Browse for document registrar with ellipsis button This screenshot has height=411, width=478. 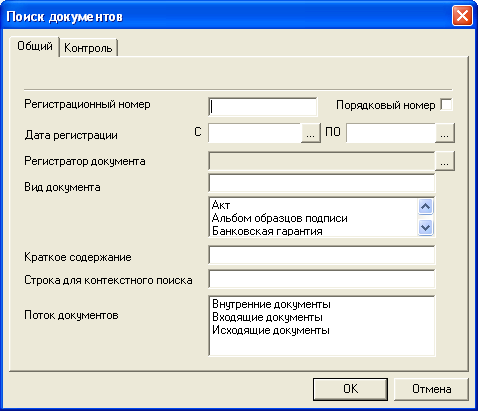(x=445, y=161)
